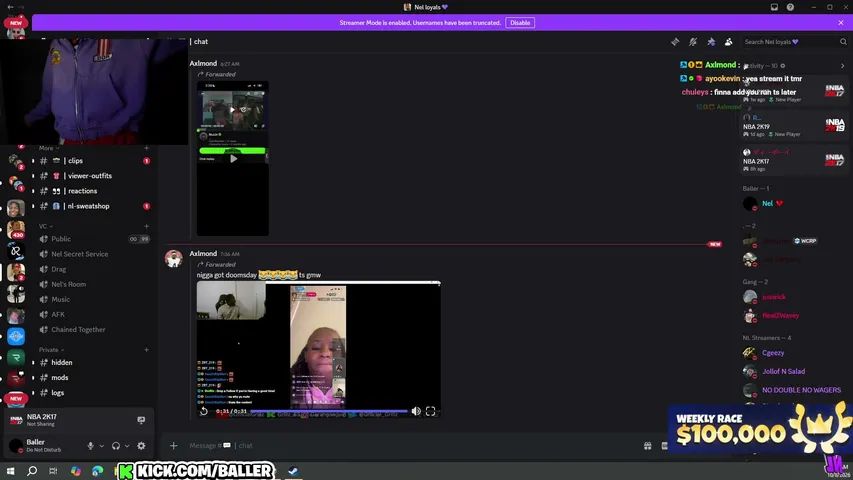Image resolution: width=853 pixels, height=480 pixels.
Task: Open Axlmond's avatar on second message
Action: click(174, 259)
